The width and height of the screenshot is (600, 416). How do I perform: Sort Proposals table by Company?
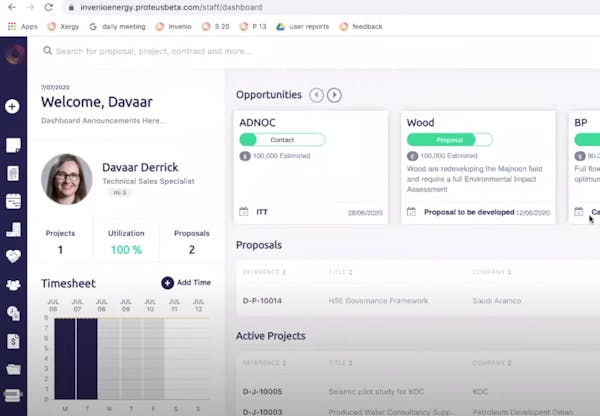[x=492, y=272]
